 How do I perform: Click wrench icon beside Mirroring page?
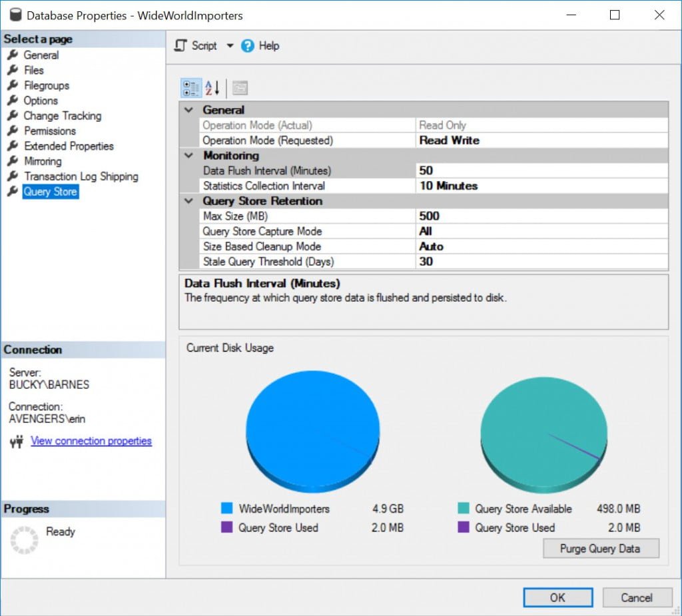[x=13, y=161]
